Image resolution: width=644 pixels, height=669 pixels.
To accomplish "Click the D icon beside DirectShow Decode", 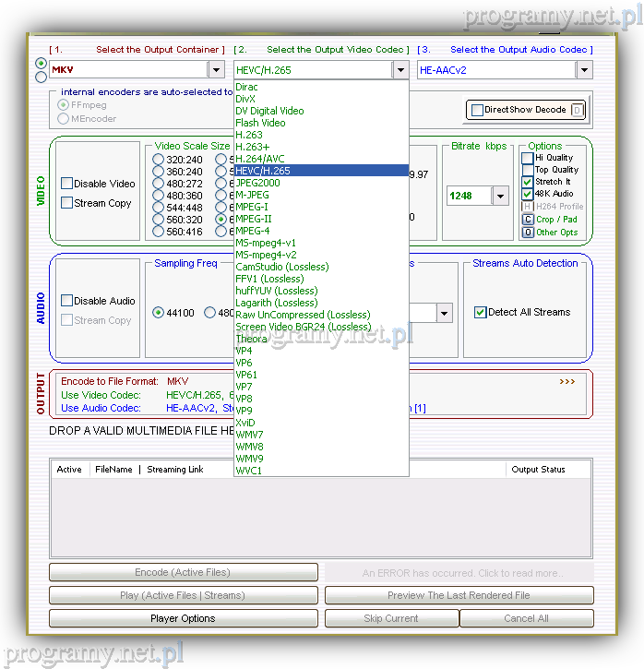I will coord(576,110).
